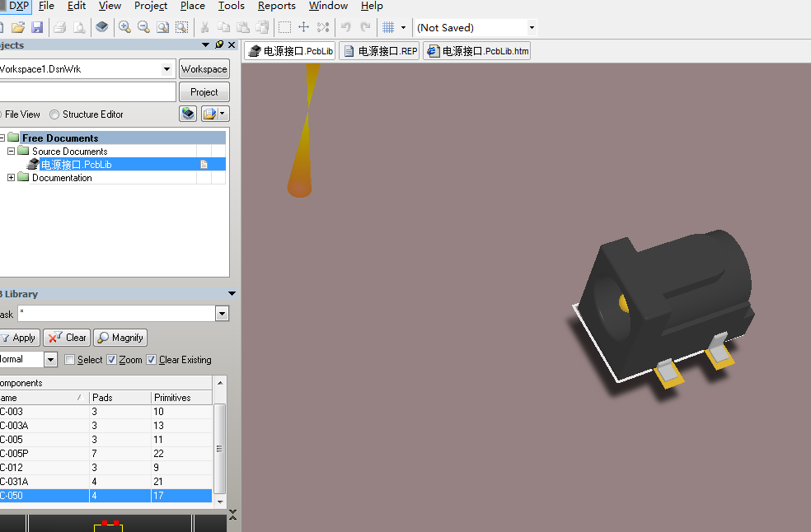Click the Print icon in the toolbar
The image size is (811, 532).
[60, 27]
